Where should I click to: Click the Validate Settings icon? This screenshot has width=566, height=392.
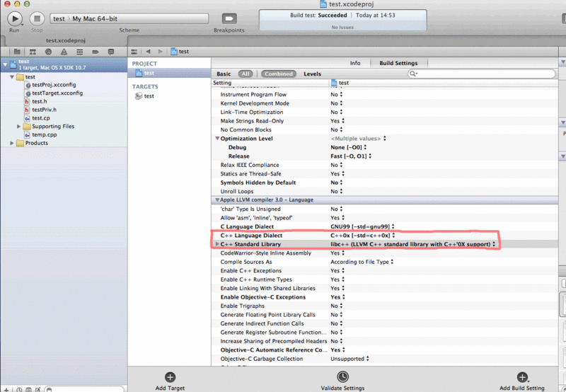point(342,377)
